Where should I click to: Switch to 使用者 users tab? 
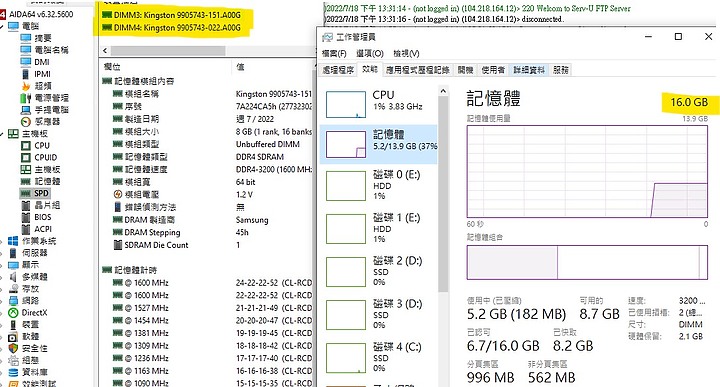[x=493, y=70]
